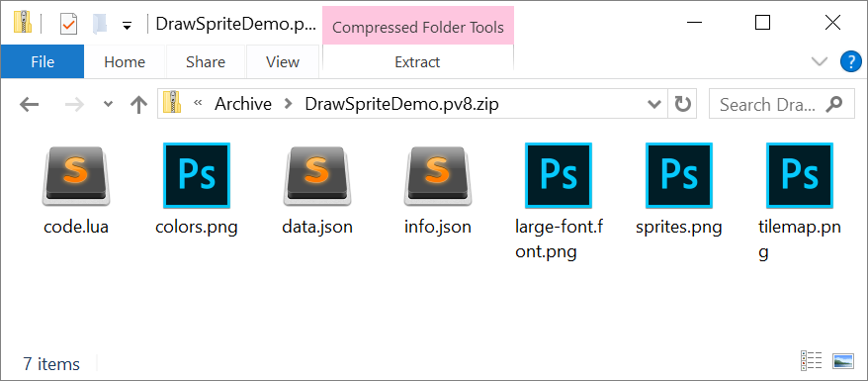The image size is (868, 381).
Task: Open the Extract ribbon tab
Action: [x=417, y=61]
